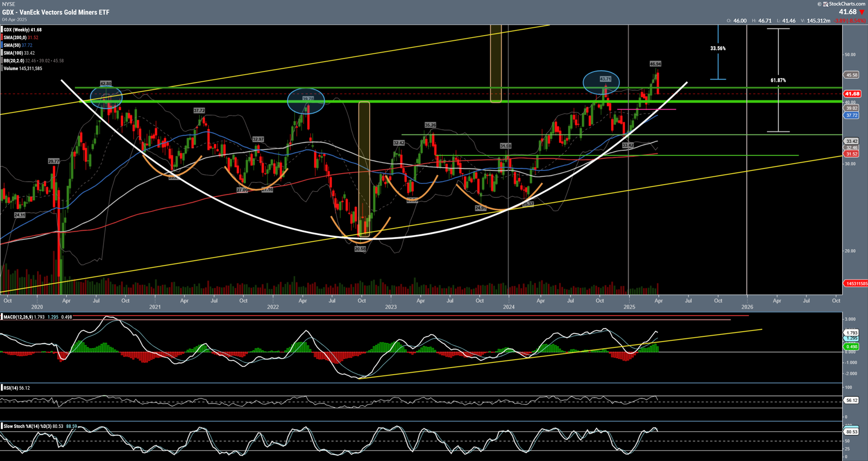Image resolution: width=868 pixels, height=461 pixels.
Task: Click the 42.80 peak price label
Action: pos(106,84)
